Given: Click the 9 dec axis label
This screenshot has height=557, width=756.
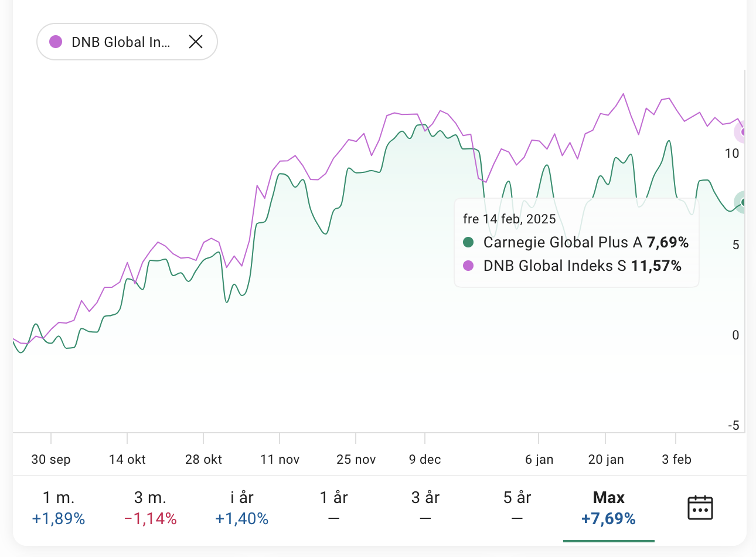Looking at the screenshot, I should [x=425, y=460].
